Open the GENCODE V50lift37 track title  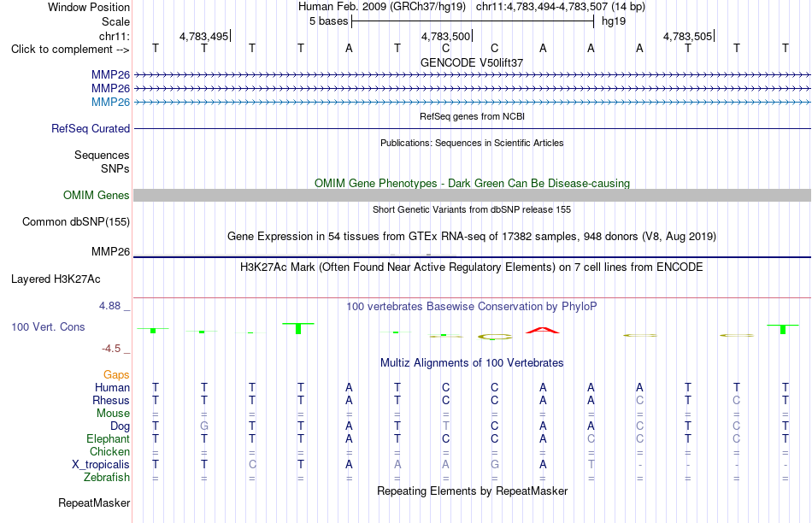pos(472,62)
